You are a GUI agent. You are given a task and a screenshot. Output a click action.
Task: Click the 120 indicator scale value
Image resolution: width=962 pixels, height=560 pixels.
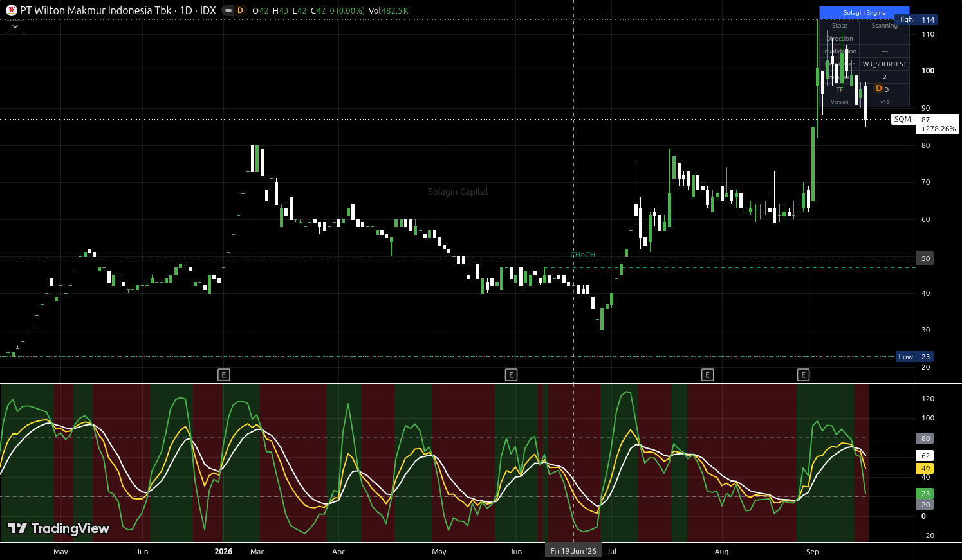pyautogui.click(x=928, y=399)
